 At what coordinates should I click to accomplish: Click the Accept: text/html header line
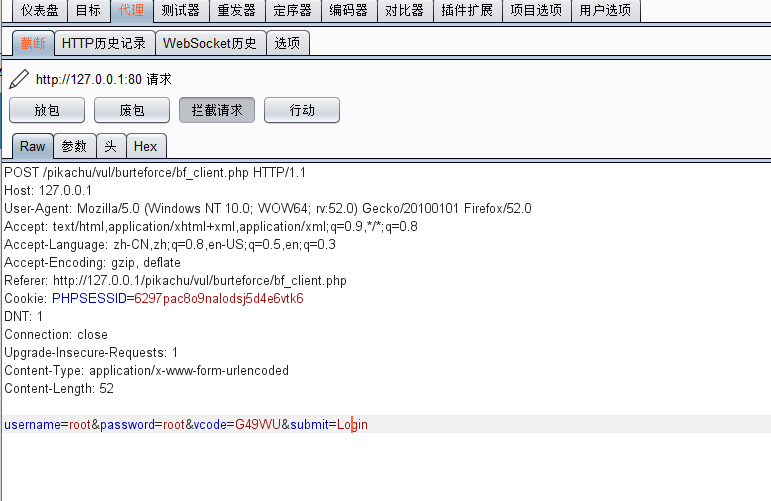tap(211, 227)
